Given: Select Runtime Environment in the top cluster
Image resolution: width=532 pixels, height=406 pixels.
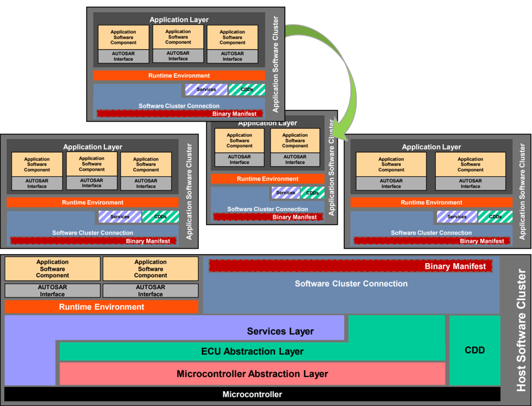Looking at the screenshot, I should click(x=179, y=76).
